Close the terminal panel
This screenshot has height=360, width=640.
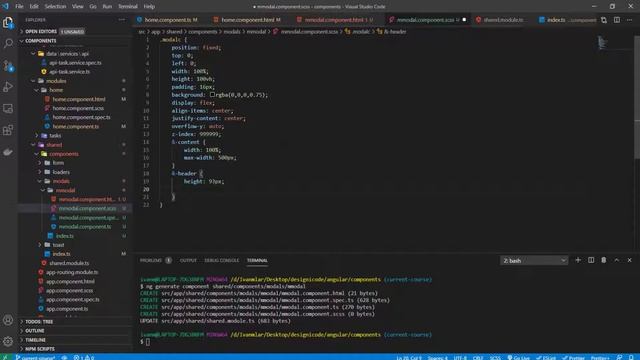(x=629, y=260)
